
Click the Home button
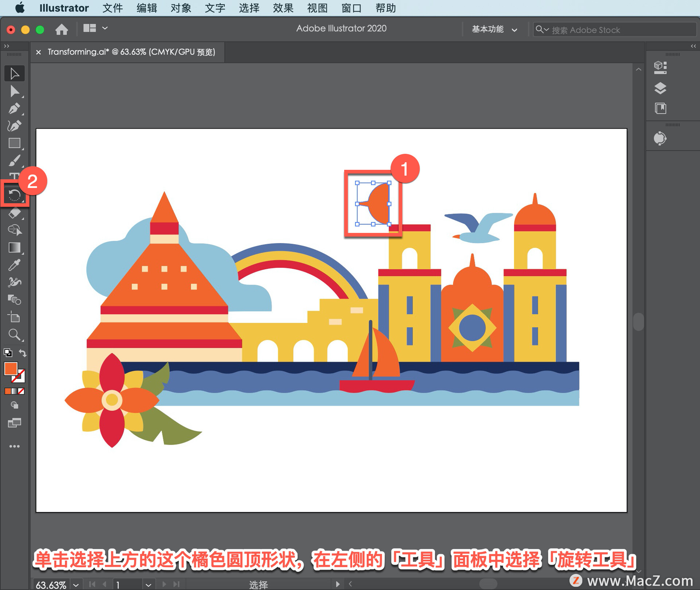click(x=62, y=29)
